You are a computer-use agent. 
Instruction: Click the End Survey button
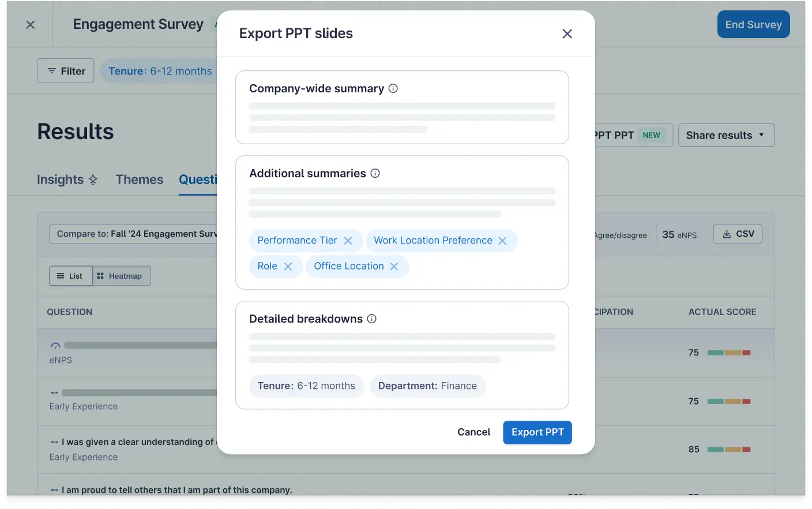[753, 24]
